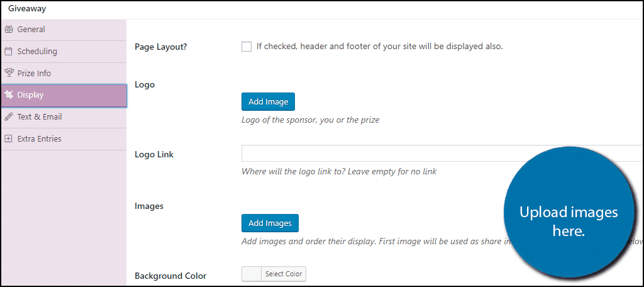Open the General settings tab
The width and height of the screenshot is (644, 287).
coord(31,30)
